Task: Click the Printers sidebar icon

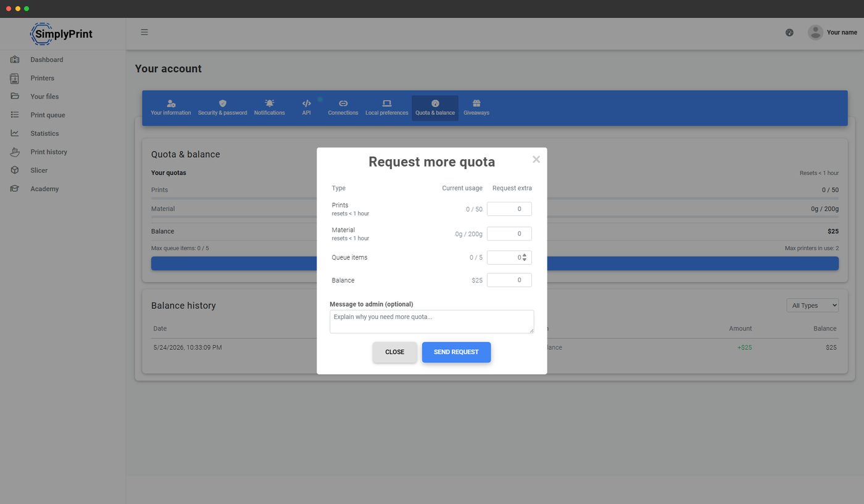Action: (15, 78)
